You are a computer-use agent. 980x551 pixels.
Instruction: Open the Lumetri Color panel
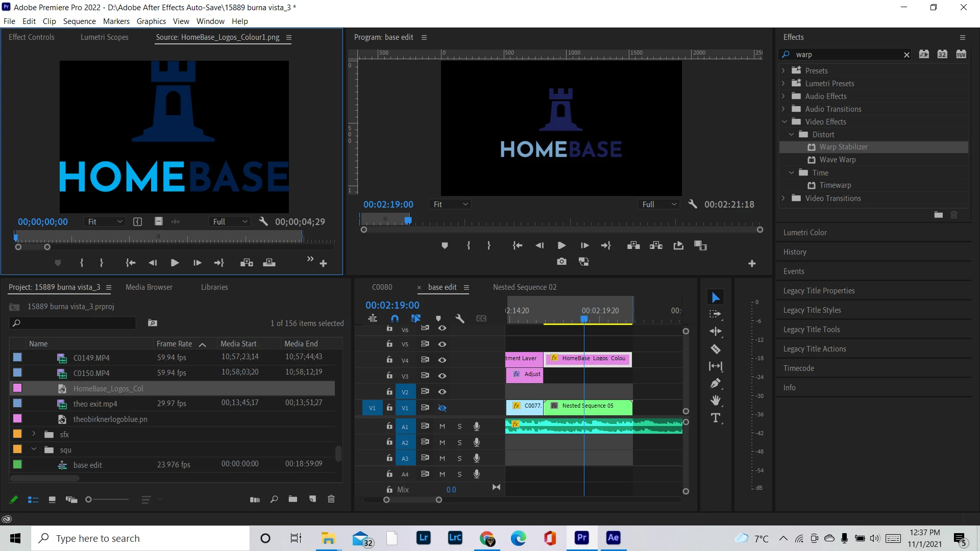[805, 233]
